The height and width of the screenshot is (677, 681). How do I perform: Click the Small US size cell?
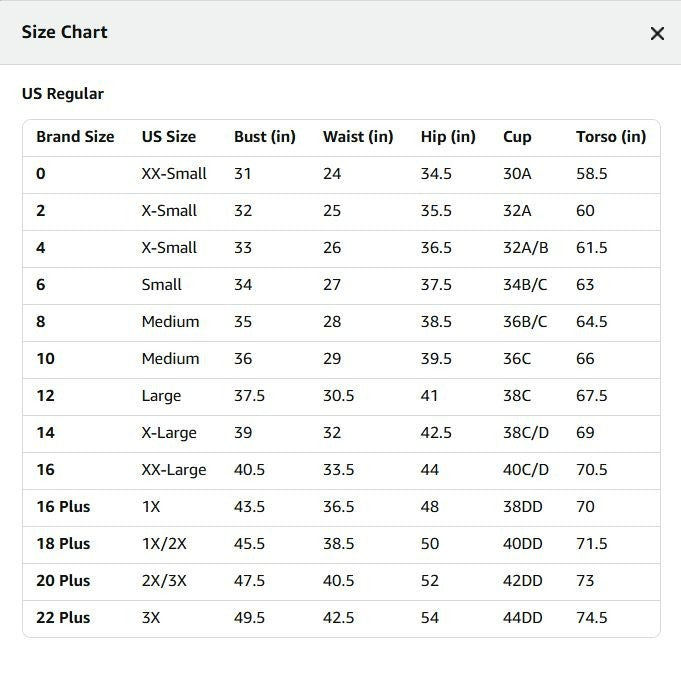tap(162, 284)
